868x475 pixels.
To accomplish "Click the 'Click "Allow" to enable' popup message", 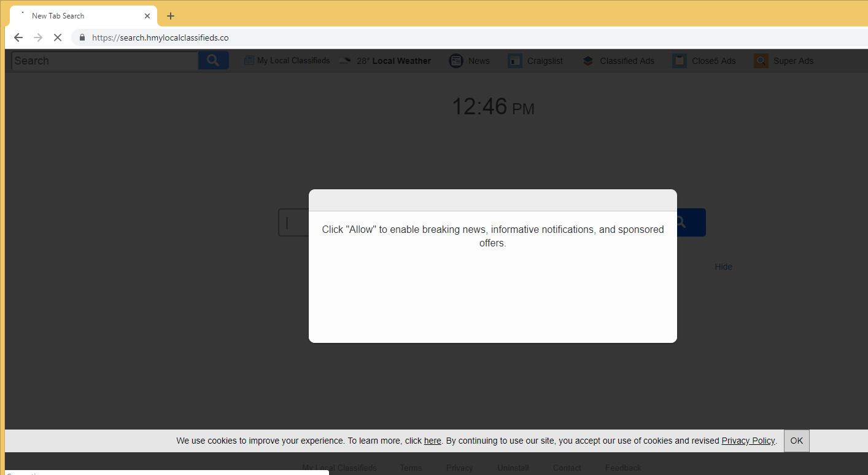I will tap(493, 236).
